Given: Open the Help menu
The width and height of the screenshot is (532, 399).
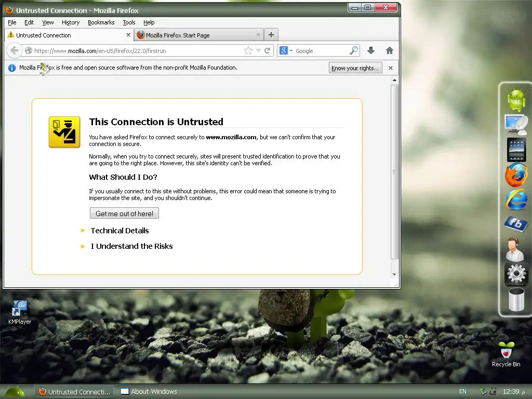Looking at the screenshot, I should [x=149, y=22].
